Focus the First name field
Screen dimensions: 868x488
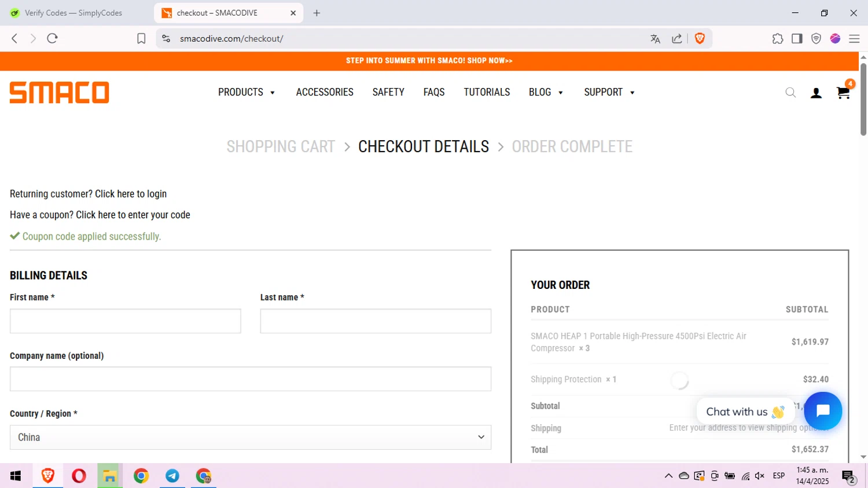coord(126,321)
